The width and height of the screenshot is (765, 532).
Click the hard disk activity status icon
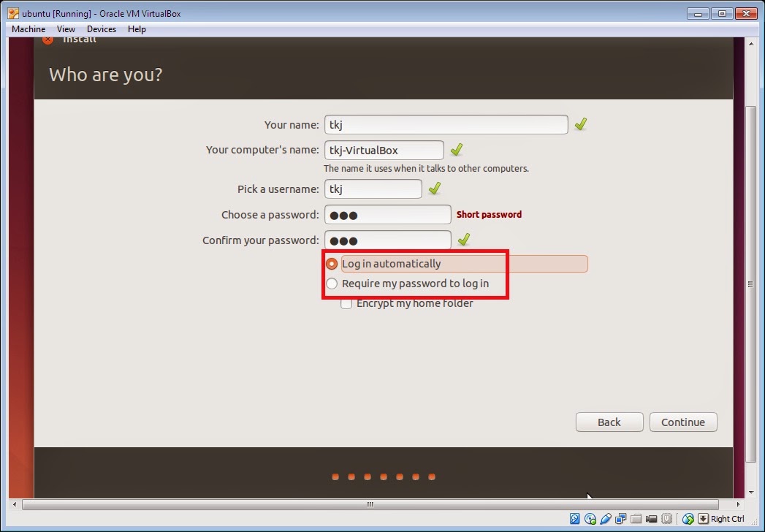[x=575, y=519]
